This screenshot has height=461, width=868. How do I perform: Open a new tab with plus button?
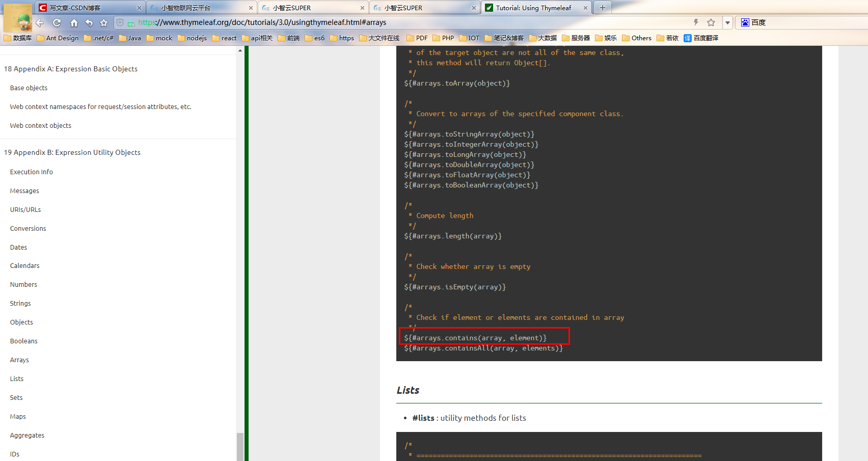(603, 8)
